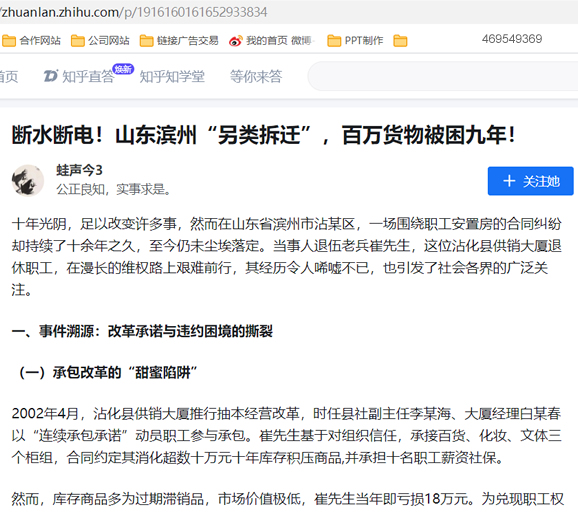
Task: Click the 知乎直答 logo icon
Action: click(51, 76)
